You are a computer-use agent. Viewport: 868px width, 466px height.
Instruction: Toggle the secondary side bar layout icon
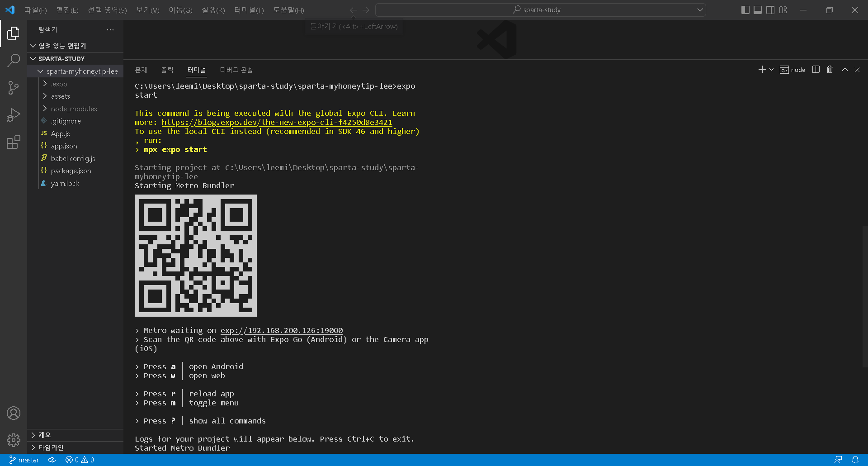pyautogui.click(x=770, y=10)
